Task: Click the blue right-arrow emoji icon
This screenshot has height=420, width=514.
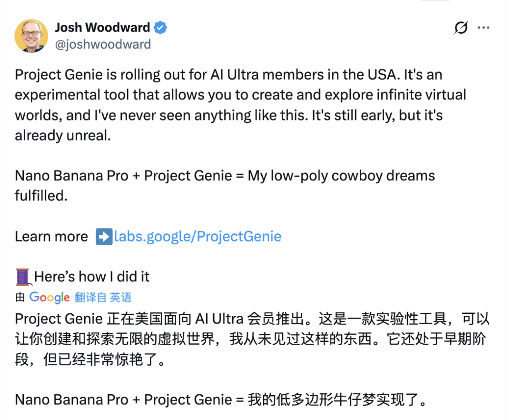Action: pyautogui.click(x=104, y=237)
